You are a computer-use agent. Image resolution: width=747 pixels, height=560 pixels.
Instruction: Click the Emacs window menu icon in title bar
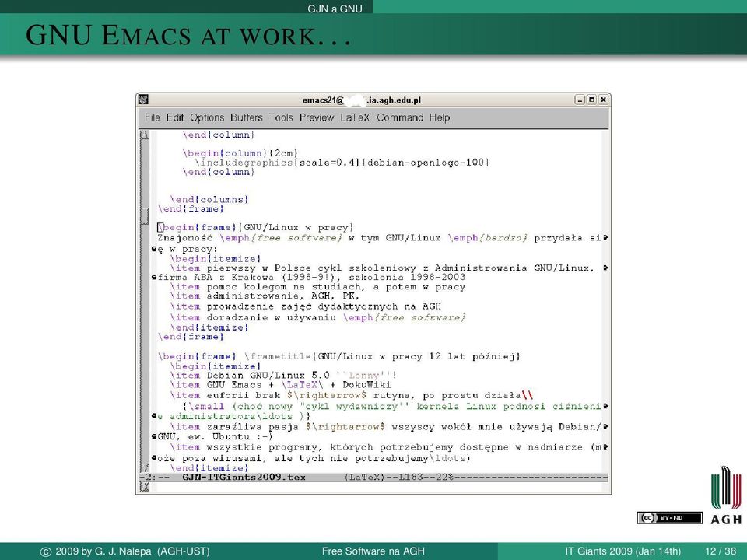point(143,100)
